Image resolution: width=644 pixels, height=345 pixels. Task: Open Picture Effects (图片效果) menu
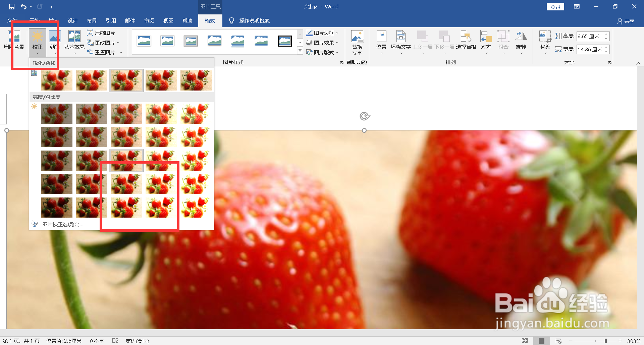click(322, 43)
